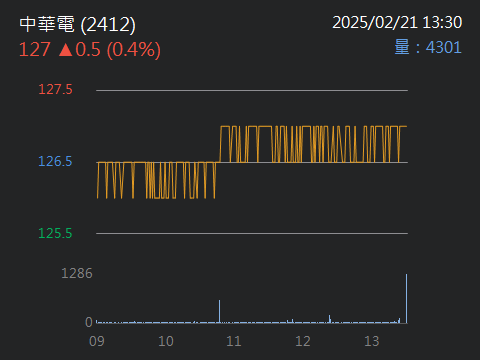
Task: Click the volume label 量：4301
Action: coord(428,47)
